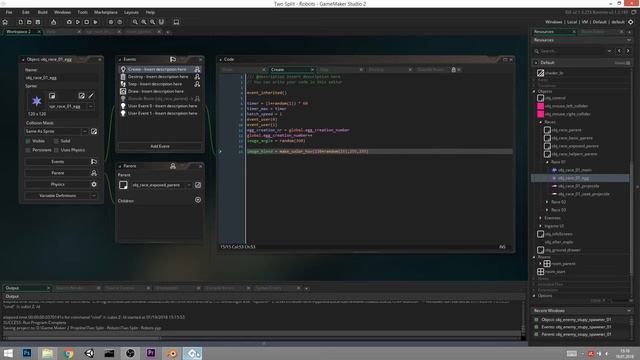Click the Start Page home icon
Viewport: 640px width, 360px height.
5,22
